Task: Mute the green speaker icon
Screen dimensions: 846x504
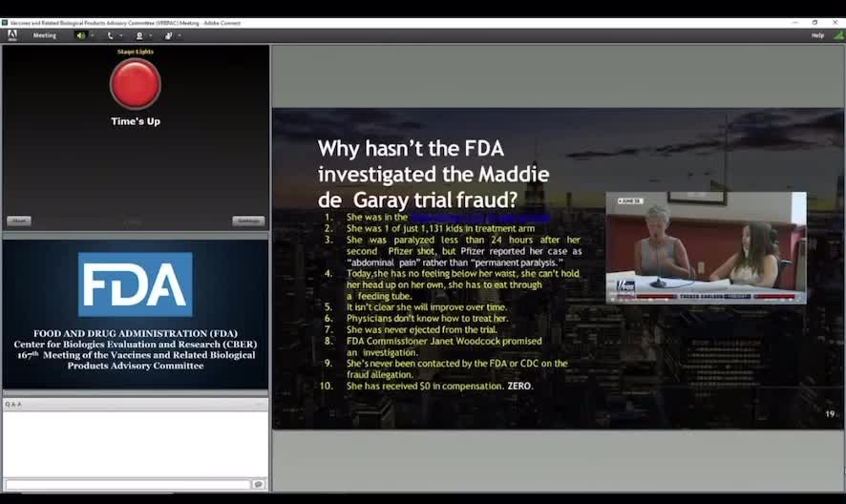Action: (x=80, y=35)
